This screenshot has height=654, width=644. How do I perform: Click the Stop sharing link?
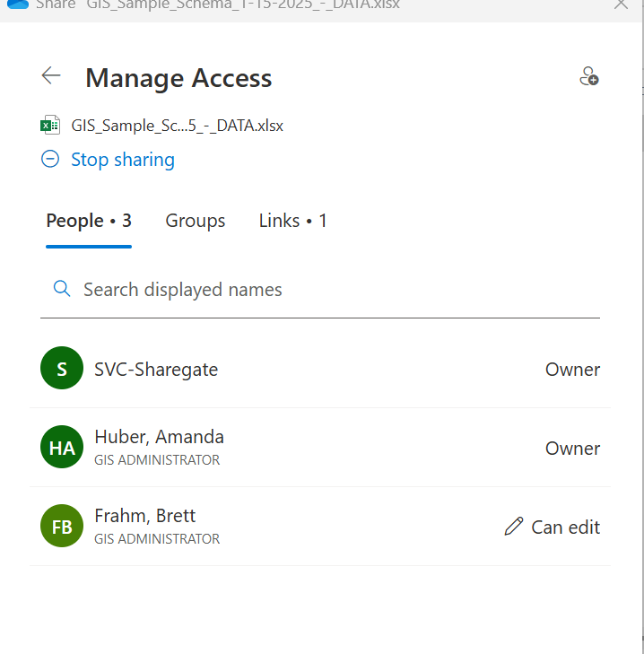coord(123,160)
